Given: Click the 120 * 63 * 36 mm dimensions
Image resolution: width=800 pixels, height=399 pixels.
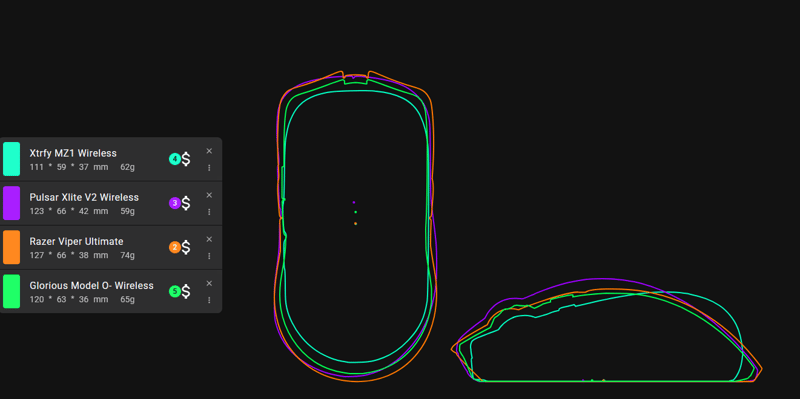Looking at the screenshot, I should pyautogui.click(x=69, y=300).
